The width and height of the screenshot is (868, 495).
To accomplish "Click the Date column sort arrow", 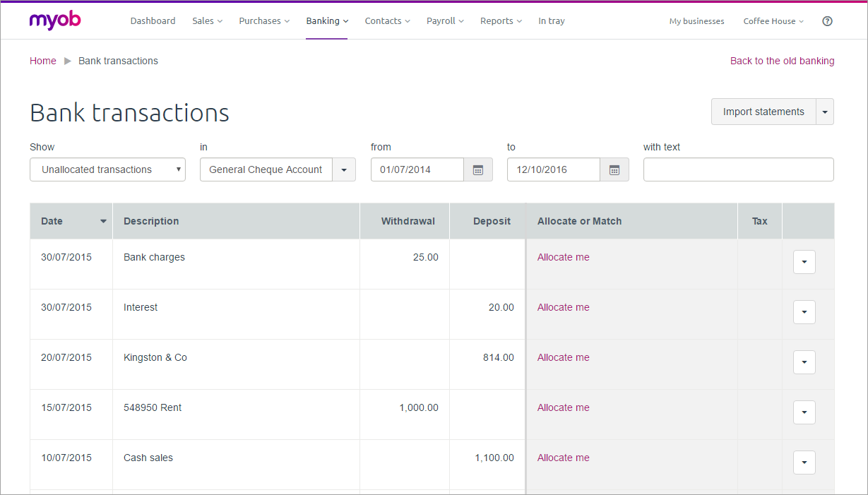I will [x=103, y=222].
